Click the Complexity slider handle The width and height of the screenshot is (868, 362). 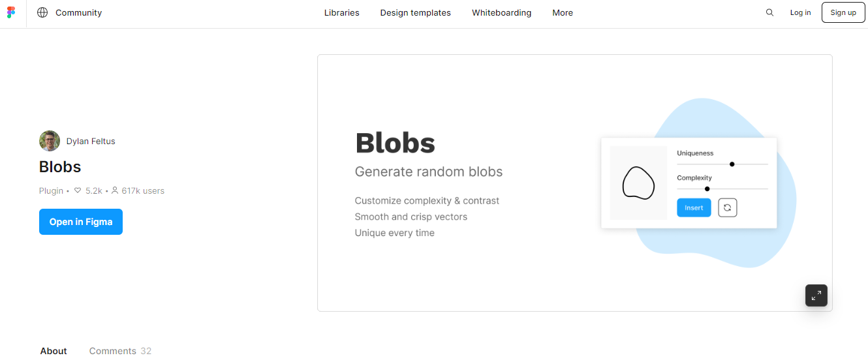(x=707, y=189)
